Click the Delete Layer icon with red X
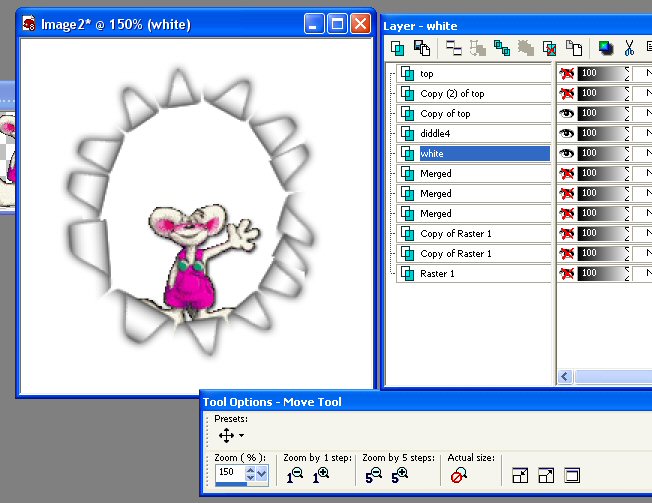 [550, 48]
